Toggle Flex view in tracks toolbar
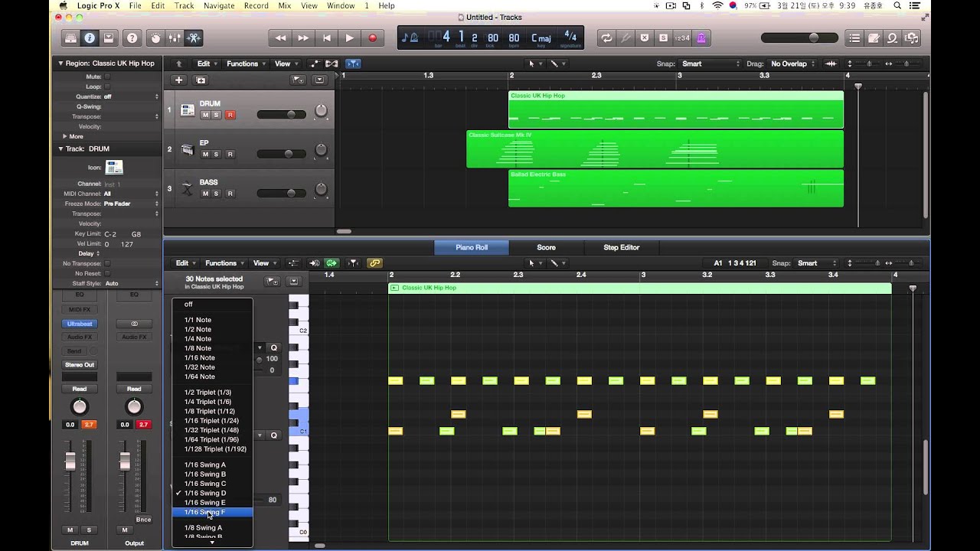 point(332,64)
